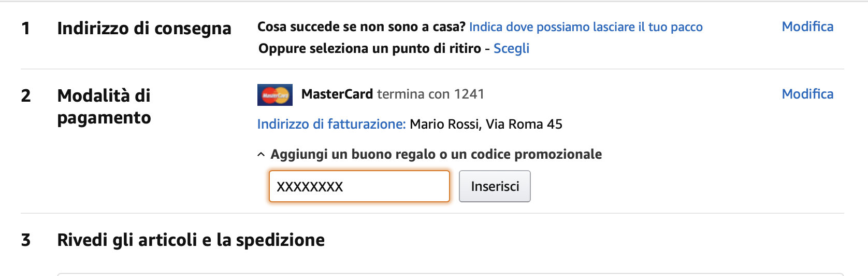Click step number 2
This screenshot has height=276, width=868.
point(26,95)
